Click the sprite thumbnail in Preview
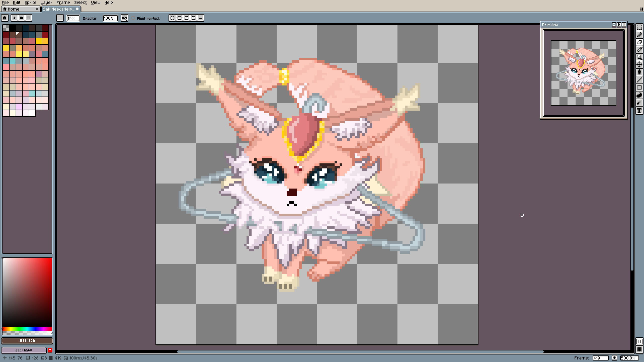Viewport: 644px width, 362px height. pyautogui.click(x=584, y=73)
